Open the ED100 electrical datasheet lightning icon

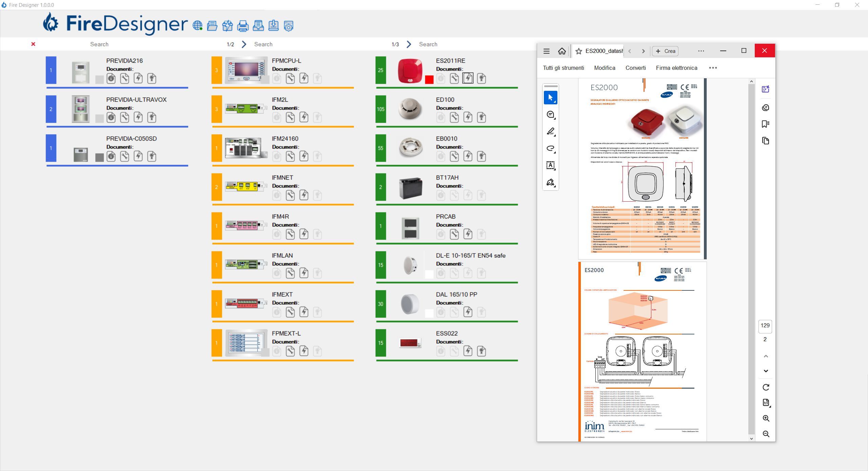click(469, 117)
